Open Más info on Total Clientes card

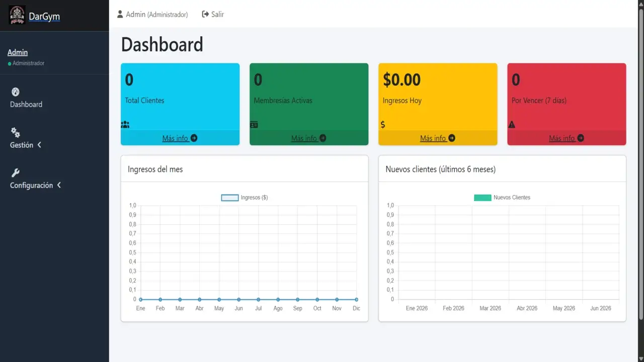coord(180,138)
